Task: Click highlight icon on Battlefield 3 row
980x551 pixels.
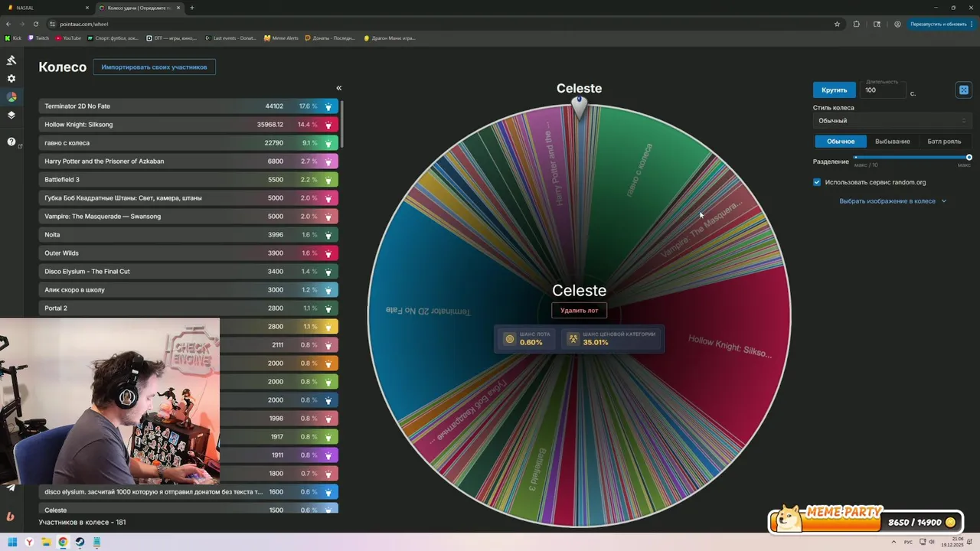Action: [x=328, y=180]
